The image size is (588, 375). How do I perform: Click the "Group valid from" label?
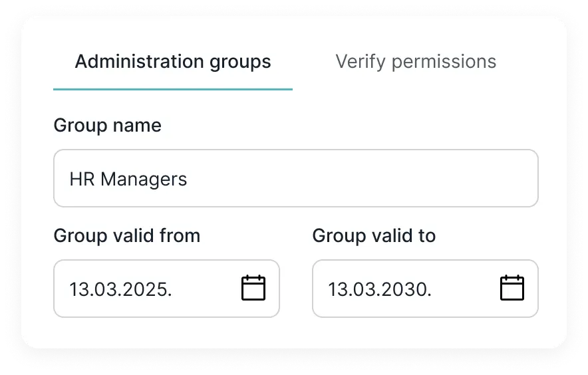point(127,236)
